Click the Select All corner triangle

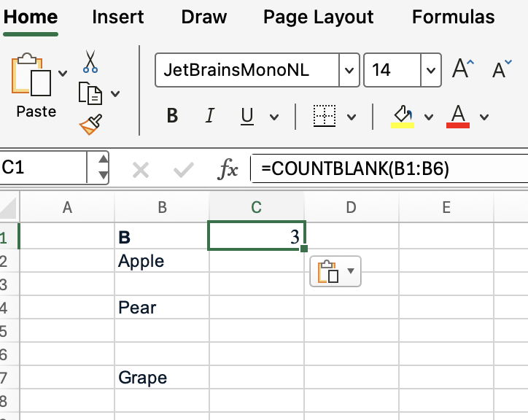8,208
